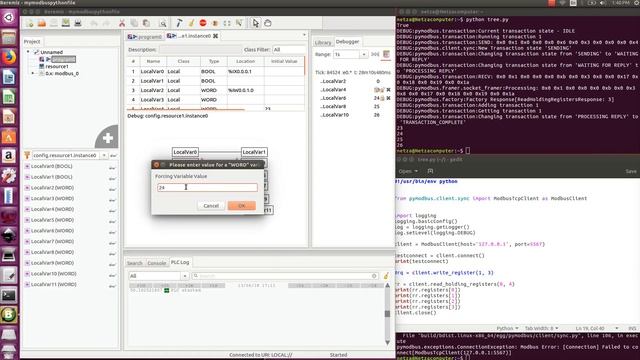The image size is (640, 360).
Task: Select the hand pan tool
Action: point(268,23)
